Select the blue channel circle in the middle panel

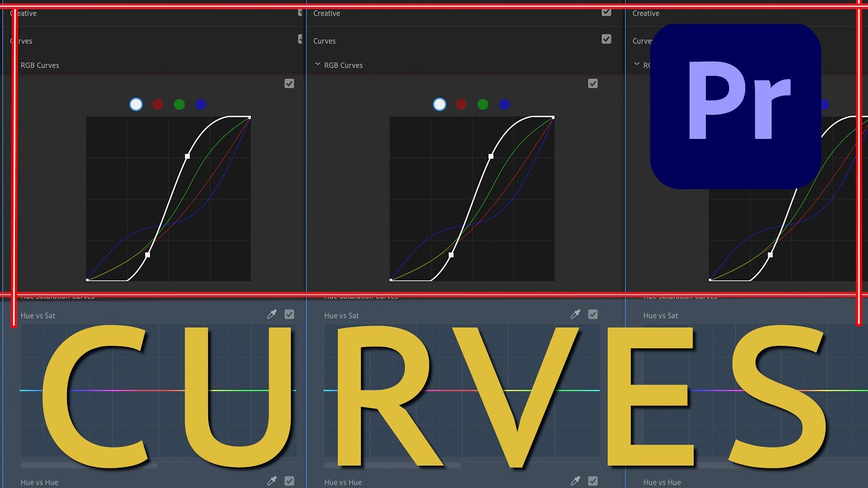tap(505, 104)
